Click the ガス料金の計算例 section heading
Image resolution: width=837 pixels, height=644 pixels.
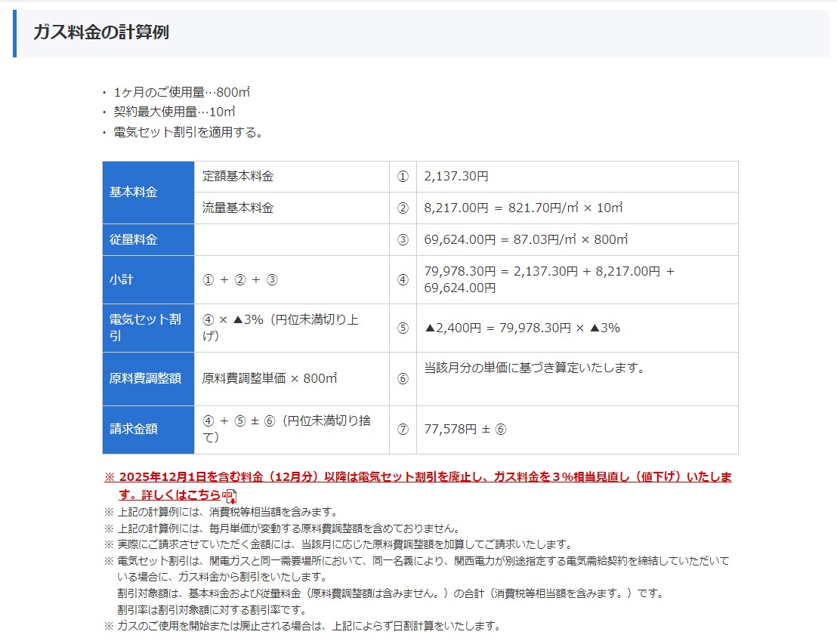point(100,32)
